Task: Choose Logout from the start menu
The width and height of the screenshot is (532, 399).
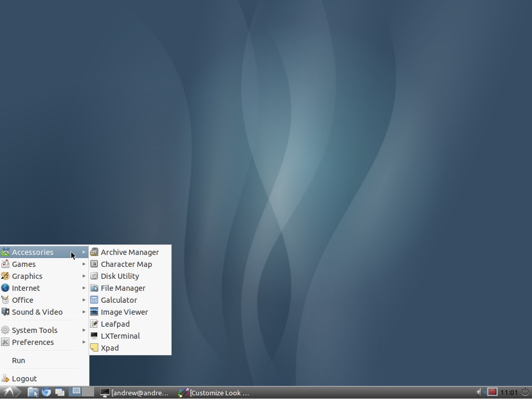Action: 44,379
